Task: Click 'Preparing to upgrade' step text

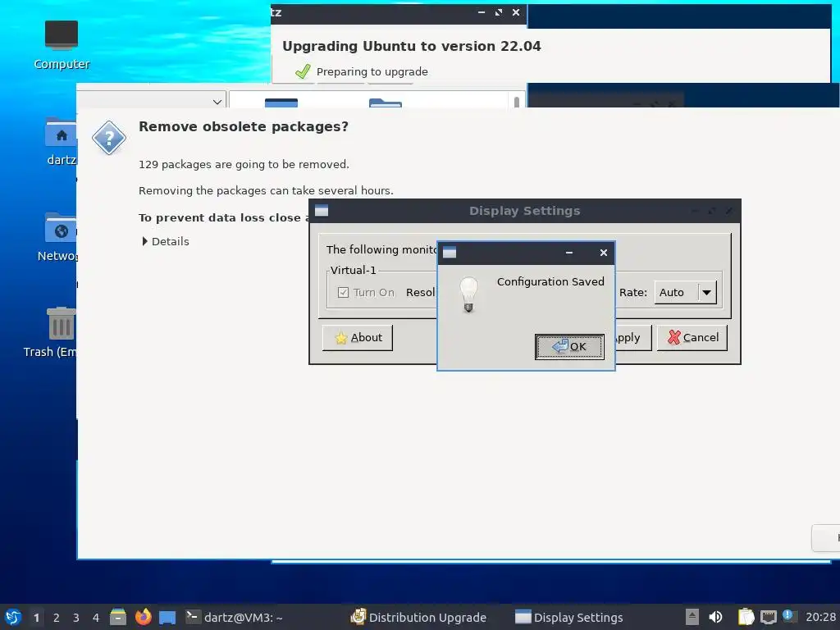Action: (372, 72)
